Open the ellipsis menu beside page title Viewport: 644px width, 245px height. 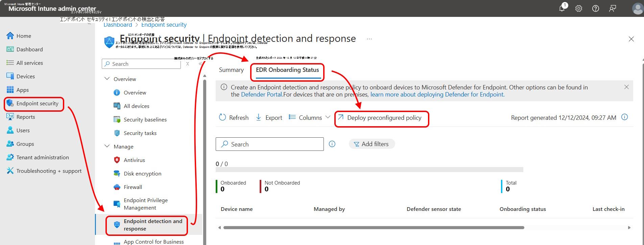tap(369, 39)
